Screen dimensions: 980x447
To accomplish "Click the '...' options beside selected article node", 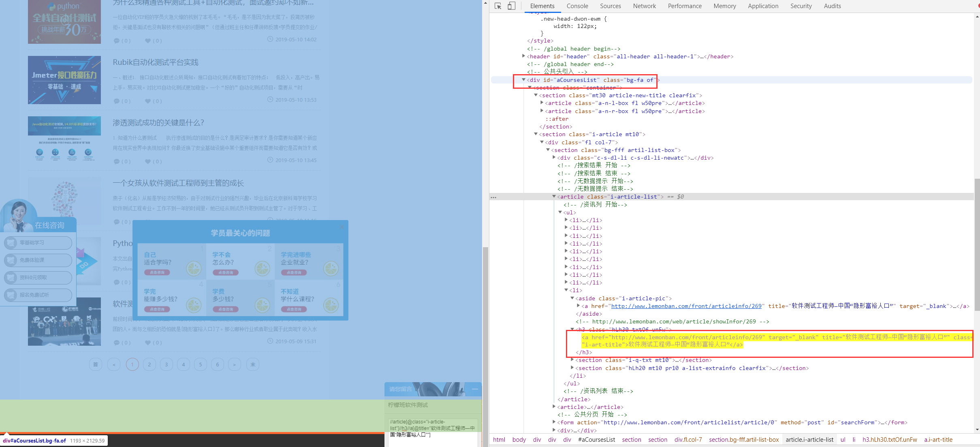I will 493,197.
